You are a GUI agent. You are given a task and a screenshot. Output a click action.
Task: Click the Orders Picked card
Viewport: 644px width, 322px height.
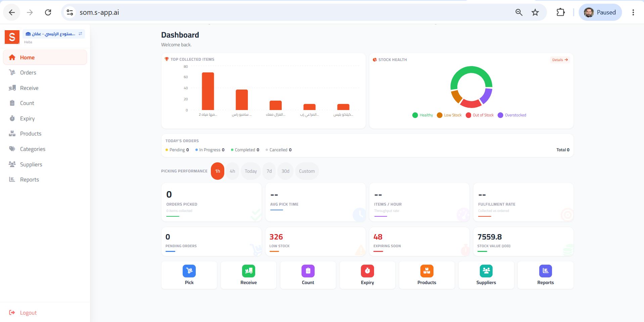click(212, 202)
